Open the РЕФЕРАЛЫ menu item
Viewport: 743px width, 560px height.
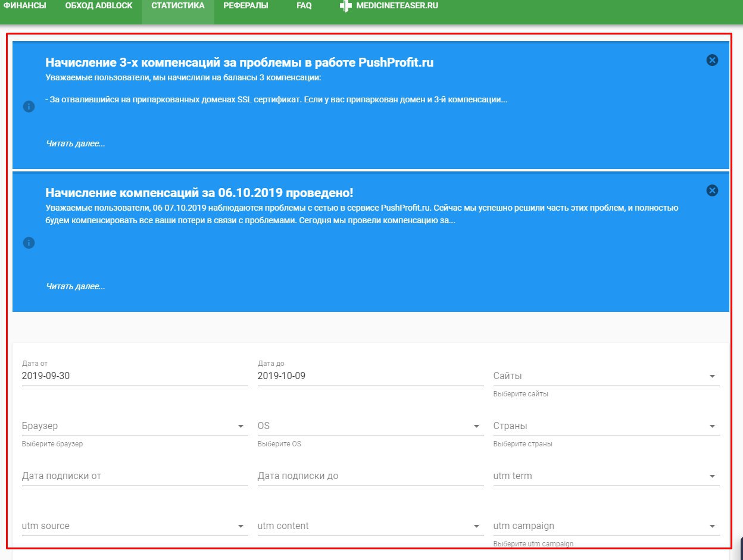point(246,5)
